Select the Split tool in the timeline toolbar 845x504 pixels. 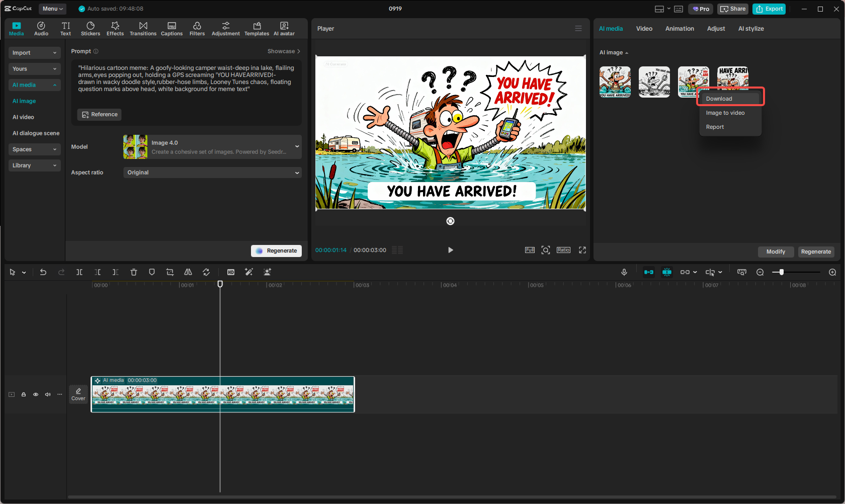[79, 272]
